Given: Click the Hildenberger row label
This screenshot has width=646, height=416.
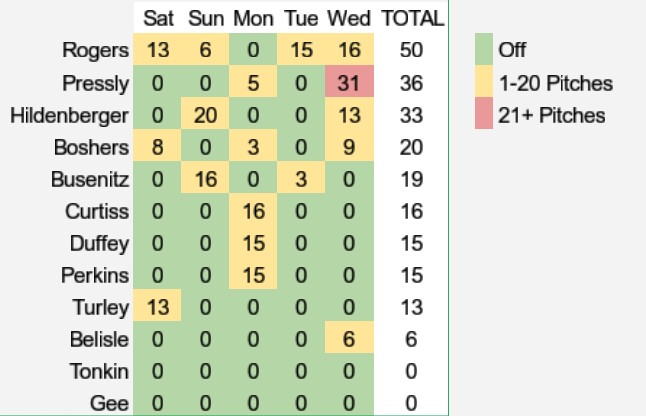Looking at the screenshot, I should (x=69, y=115).
